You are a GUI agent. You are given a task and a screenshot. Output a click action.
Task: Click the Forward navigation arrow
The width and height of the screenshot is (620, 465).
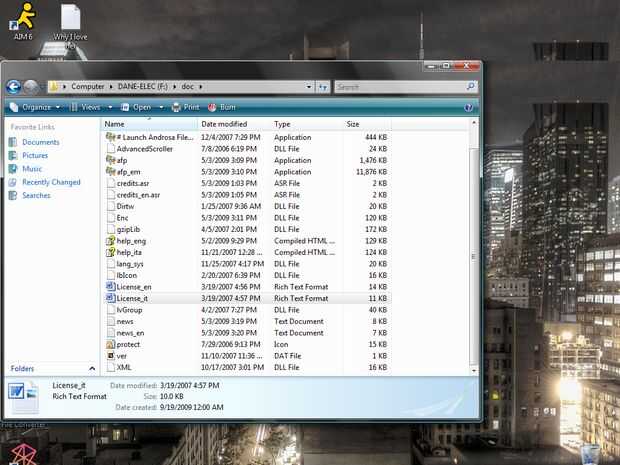(31, 87)
